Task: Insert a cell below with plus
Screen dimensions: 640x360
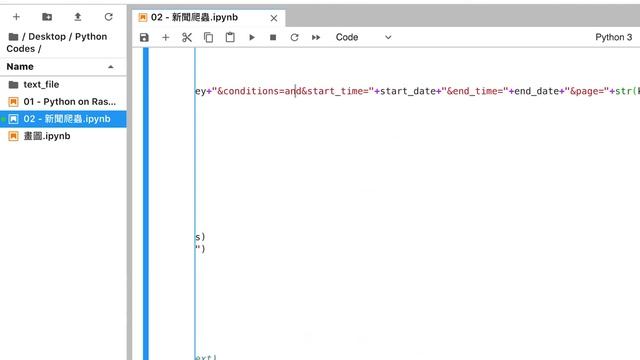Action: (x=165, y=38)
